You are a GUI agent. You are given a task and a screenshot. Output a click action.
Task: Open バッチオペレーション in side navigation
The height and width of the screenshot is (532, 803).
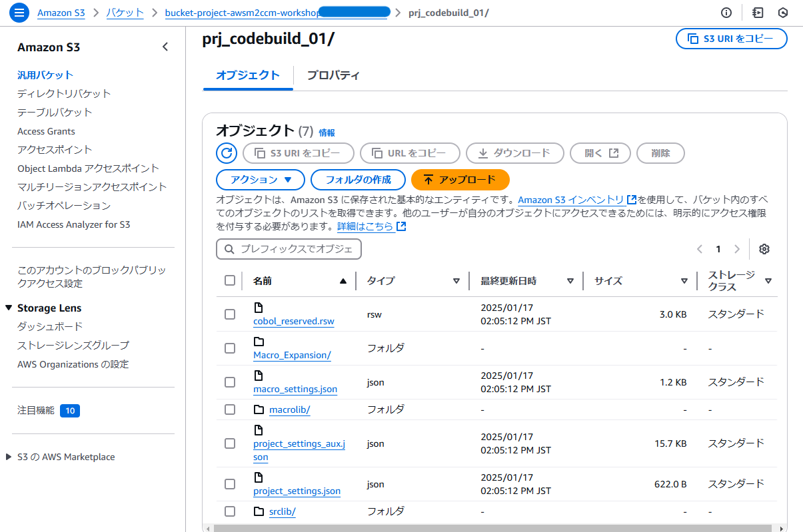[64, 206]
